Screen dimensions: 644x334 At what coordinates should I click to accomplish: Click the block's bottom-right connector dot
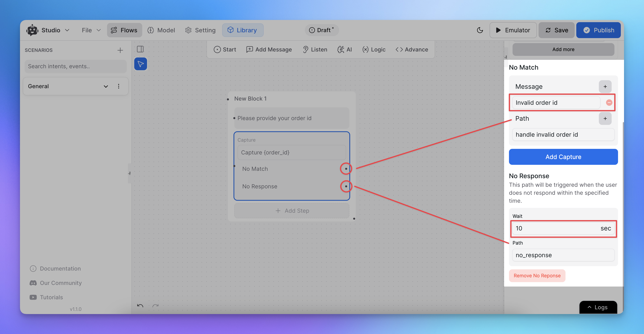(x=354, y=219)
